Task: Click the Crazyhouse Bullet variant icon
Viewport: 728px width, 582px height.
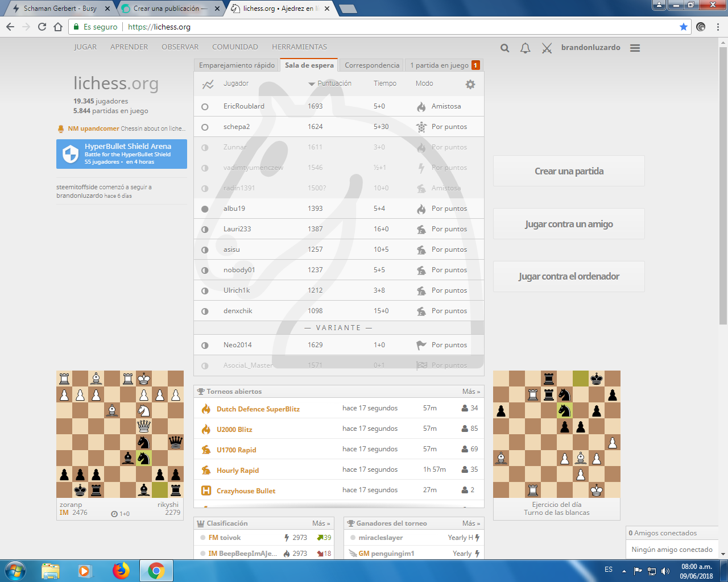Action: pyautogui.click(x=206, y=490)
